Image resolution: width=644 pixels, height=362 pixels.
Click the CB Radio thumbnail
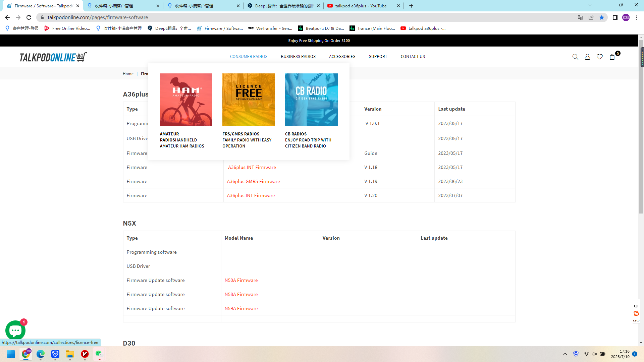coord(311,100)
